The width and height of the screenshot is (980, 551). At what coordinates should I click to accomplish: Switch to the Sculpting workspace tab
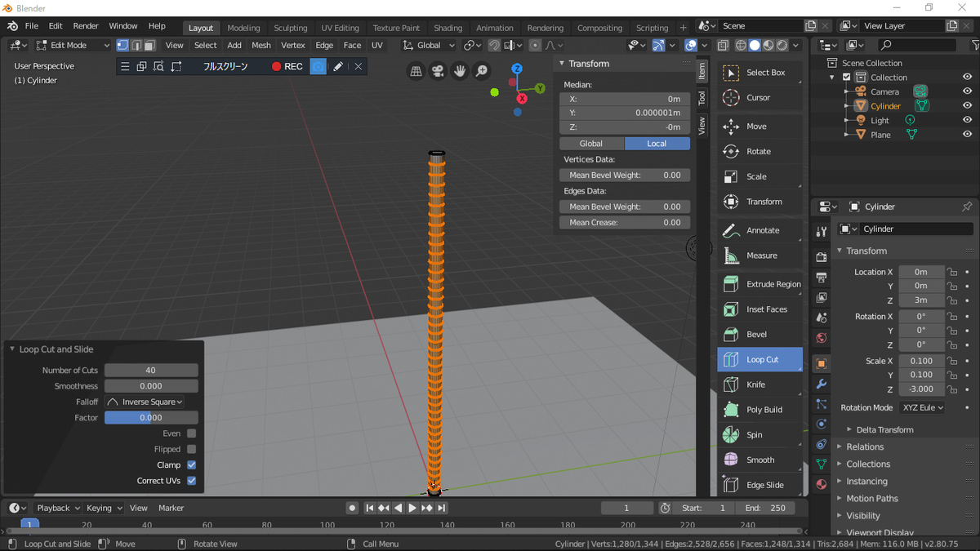290,28
